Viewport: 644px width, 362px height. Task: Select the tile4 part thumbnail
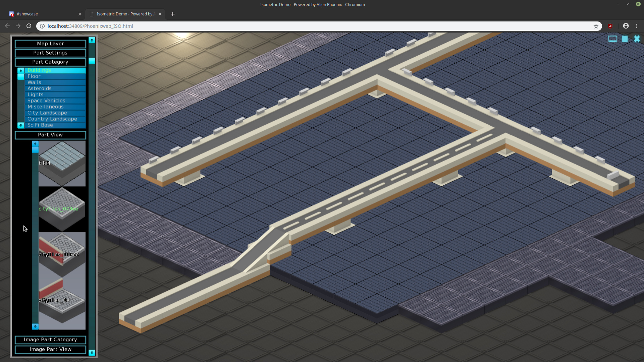pyautogui.click(x=62, y=163)
